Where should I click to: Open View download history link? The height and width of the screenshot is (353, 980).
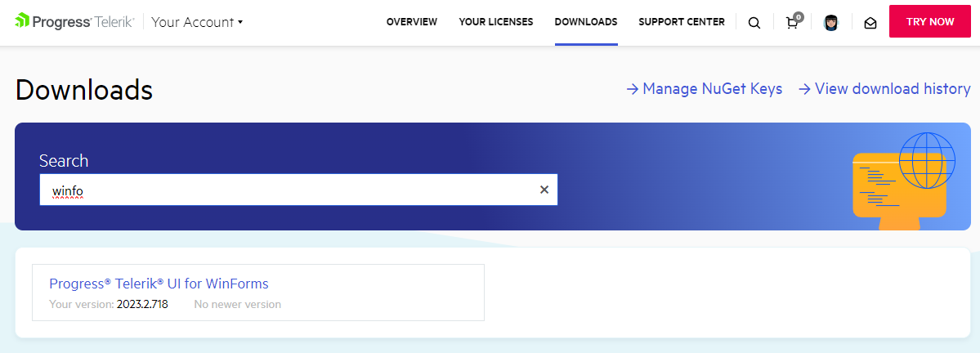884,89
